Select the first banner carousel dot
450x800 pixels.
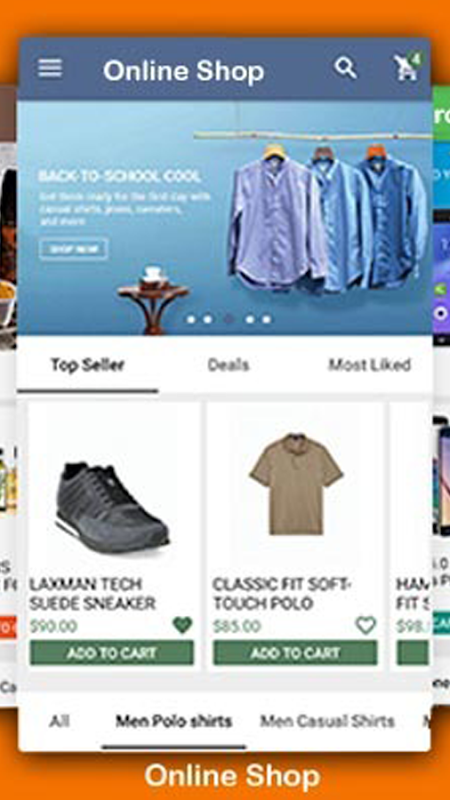coord(191,319)
